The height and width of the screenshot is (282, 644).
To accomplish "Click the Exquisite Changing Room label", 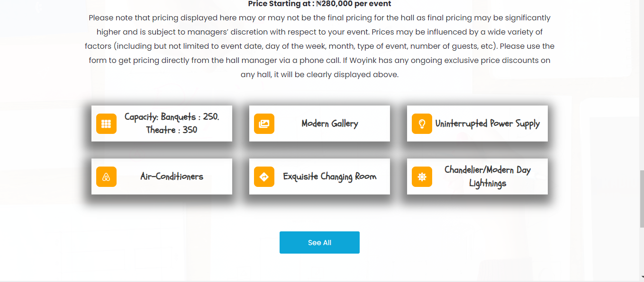I will (330, 177).
